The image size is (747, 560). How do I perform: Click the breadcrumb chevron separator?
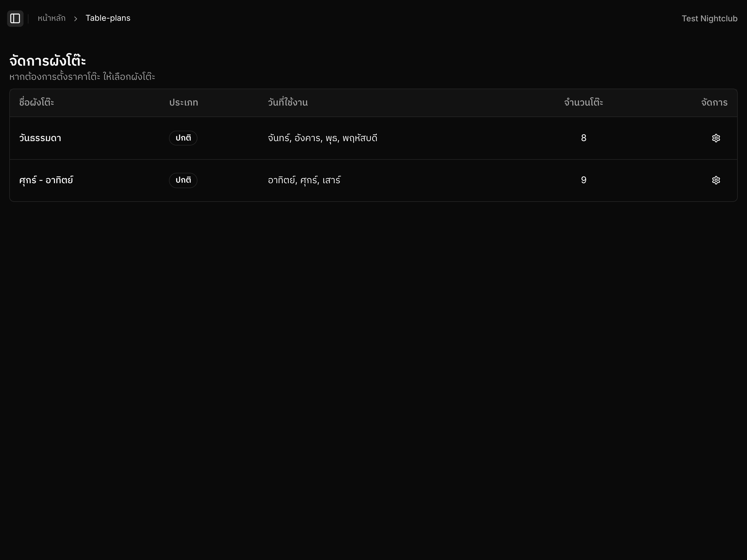pos(76,19)
